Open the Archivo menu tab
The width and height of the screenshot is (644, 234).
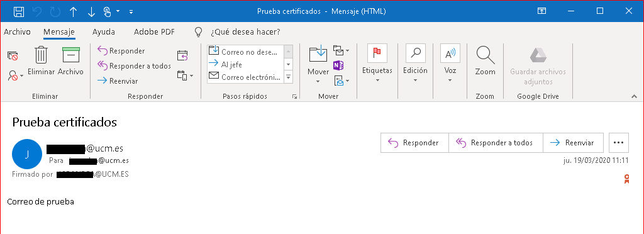[17, 32]
